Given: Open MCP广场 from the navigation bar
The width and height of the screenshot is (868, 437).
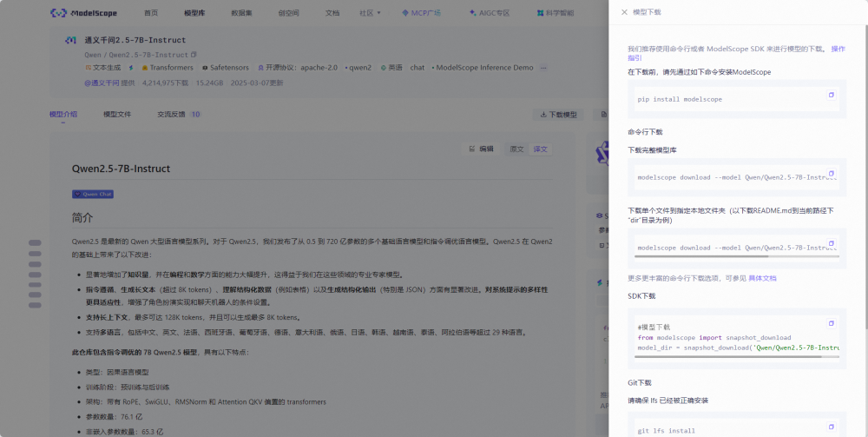Looking at the screenshot, I should point(421,13).
